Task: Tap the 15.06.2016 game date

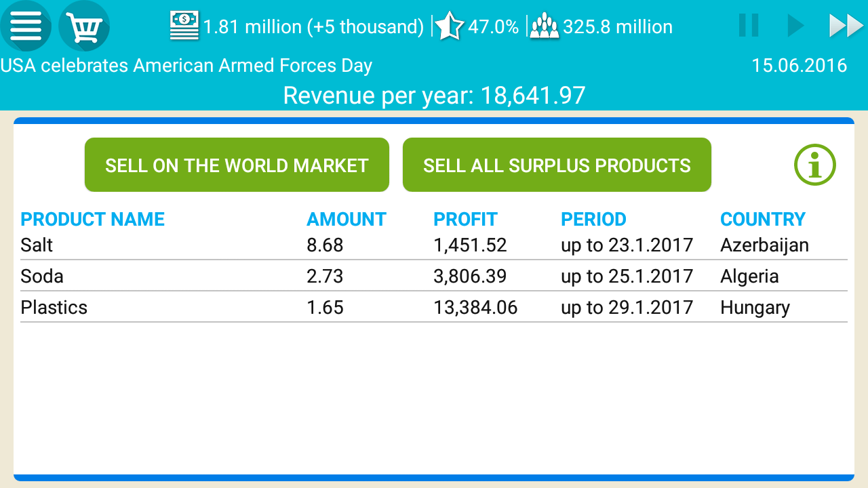Action: pyautogui.click(x=799, y=66)
